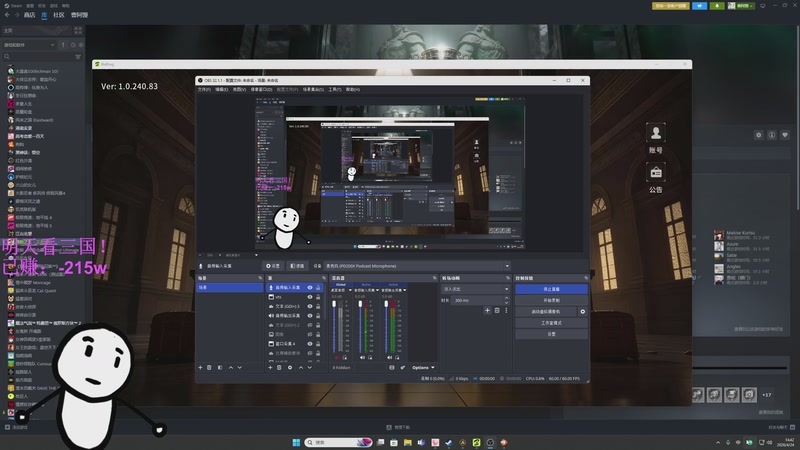This screenshot has height=450, width=800.
Task: Open advanced audio properties icon in mixer footer
Action: coord(403,367)
